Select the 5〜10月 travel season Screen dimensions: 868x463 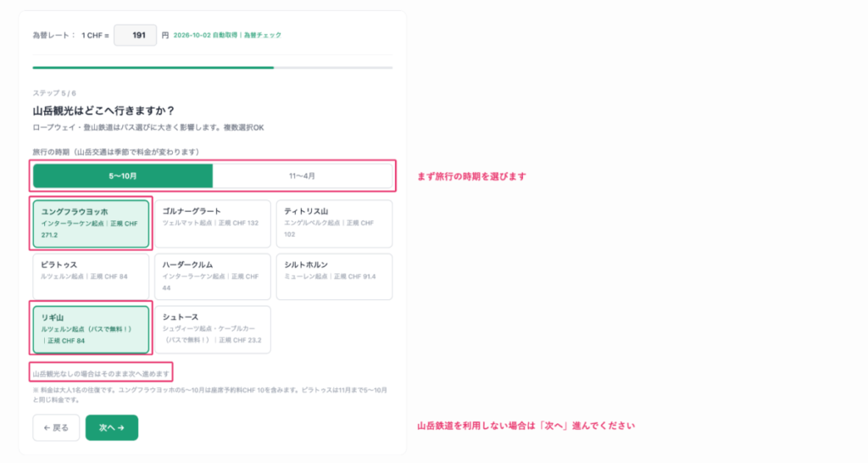tap(122, 176)
